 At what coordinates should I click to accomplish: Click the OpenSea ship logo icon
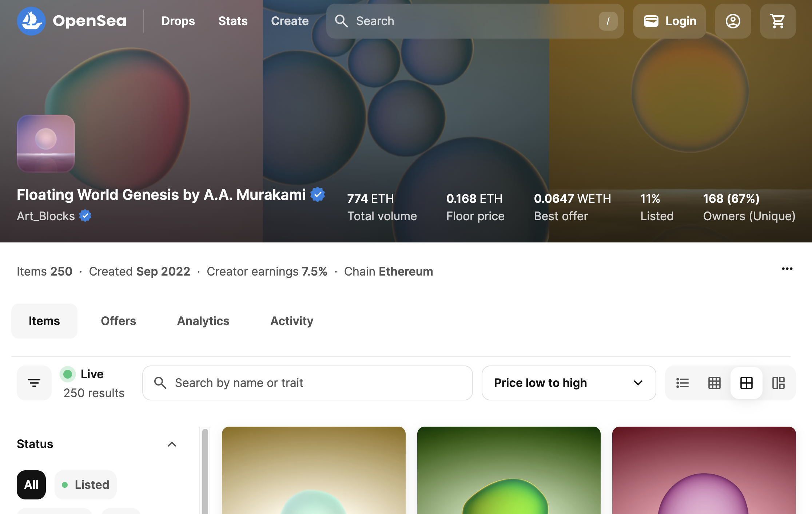click(31, 21)
